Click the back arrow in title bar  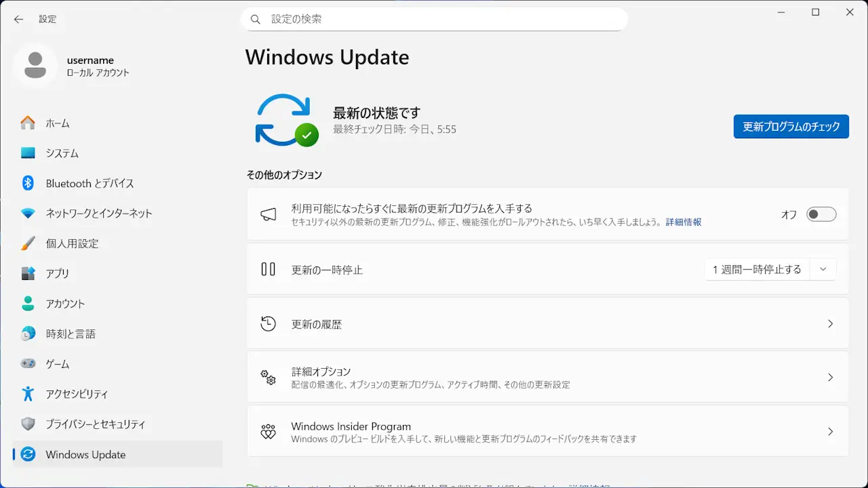[18, 19]
